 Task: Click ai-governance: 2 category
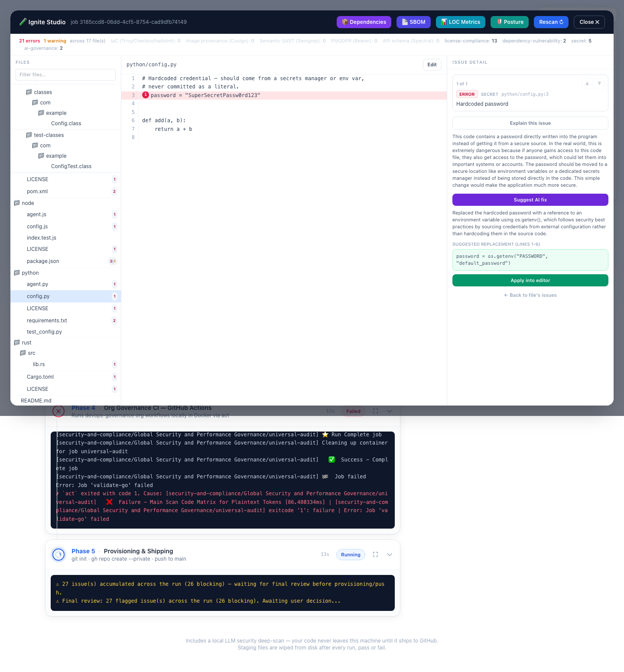coord(43,48)
